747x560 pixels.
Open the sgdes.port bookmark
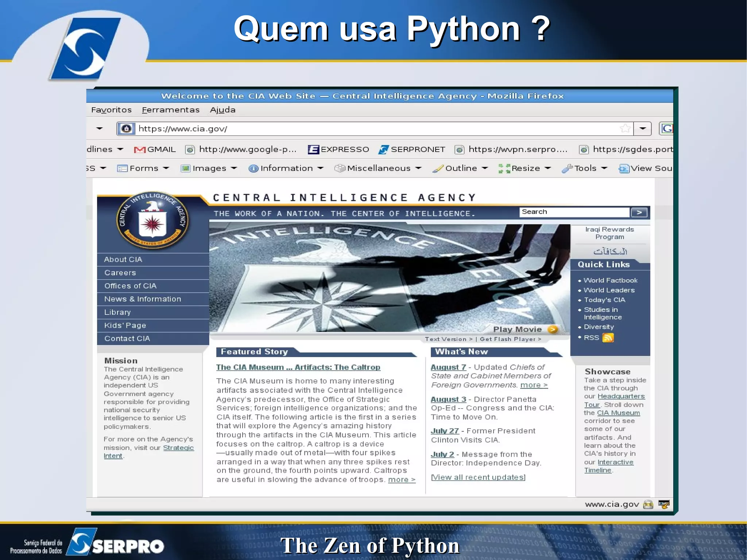pyautogui.click(x=626, y=149)
